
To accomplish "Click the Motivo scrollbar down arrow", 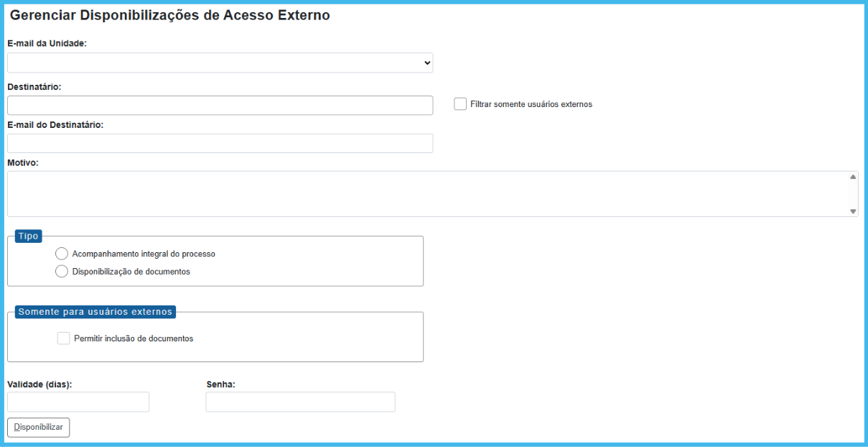I will [853, 211].
